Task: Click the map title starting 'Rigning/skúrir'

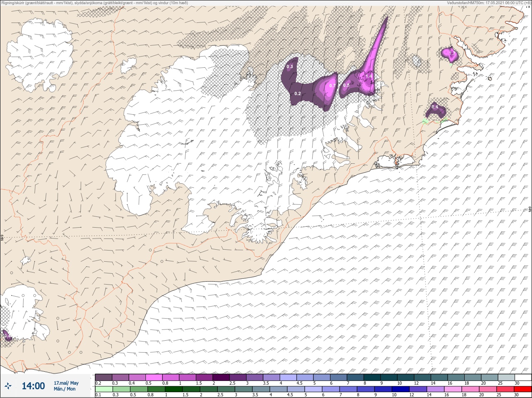Action: (x=94, y=2)
